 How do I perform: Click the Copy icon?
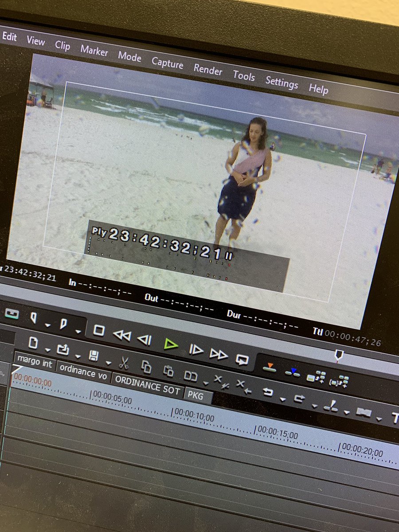pyautogui.click(x=146, y=366)
